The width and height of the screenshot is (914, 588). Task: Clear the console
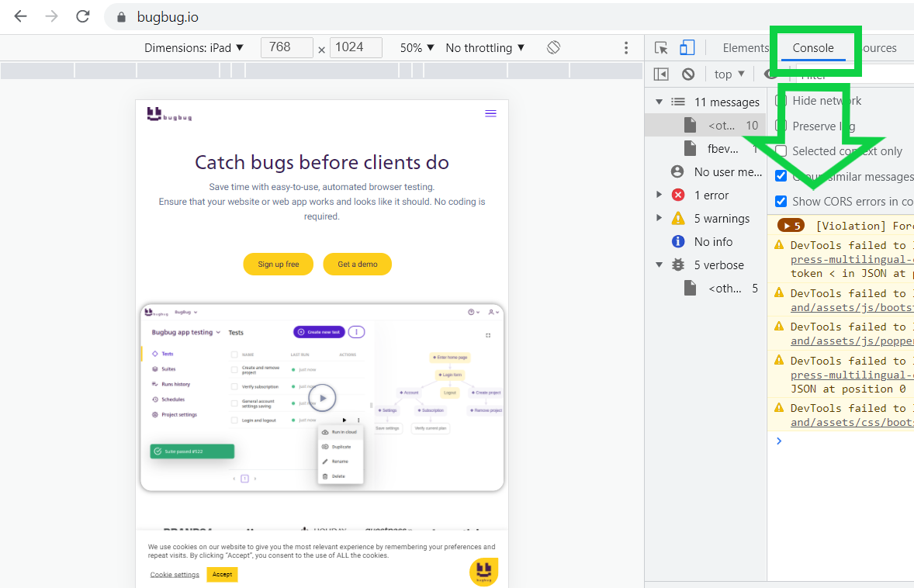click(688, 74)
